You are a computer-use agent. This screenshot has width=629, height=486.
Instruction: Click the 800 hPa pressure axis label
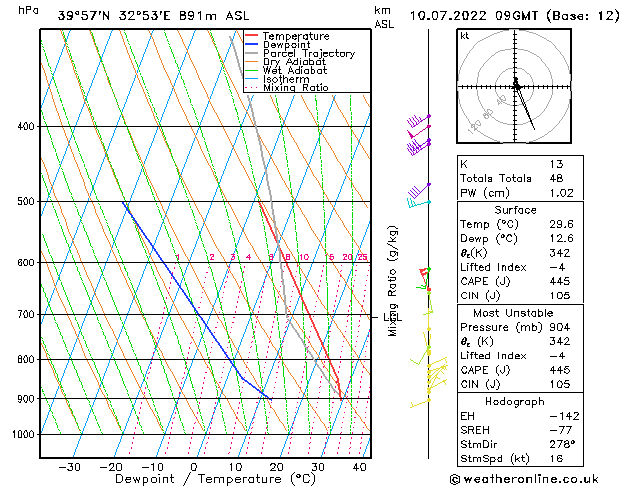[x=26, y=359]
